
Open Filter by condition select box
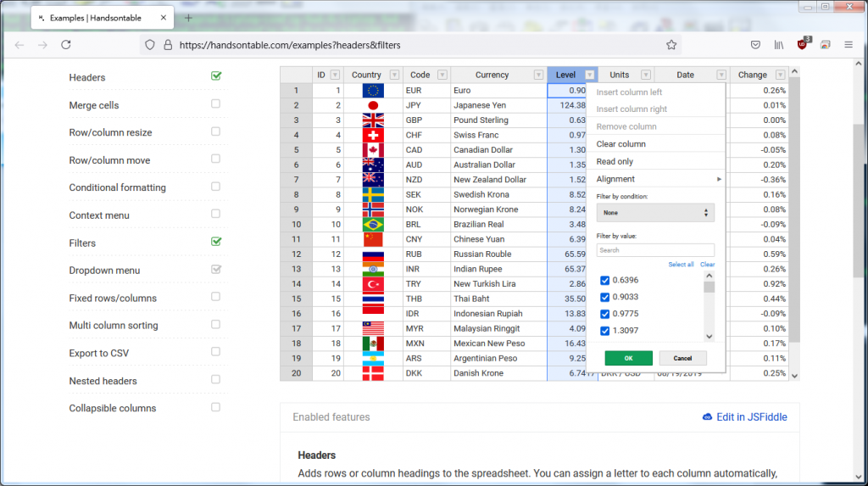pyautogui.click(x=655, y=213)
